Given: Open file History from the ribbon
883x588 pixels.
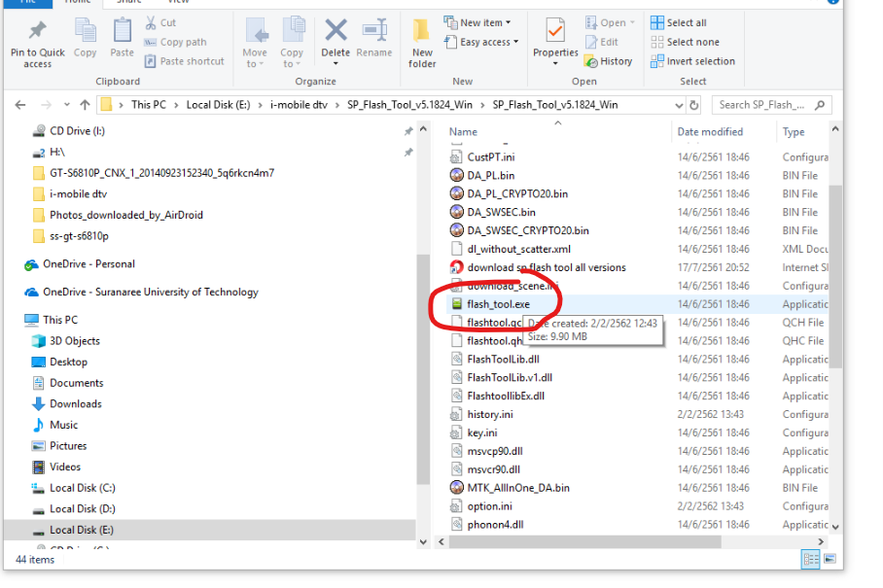Looking at the screenshot, I should (x=608, y=61).
